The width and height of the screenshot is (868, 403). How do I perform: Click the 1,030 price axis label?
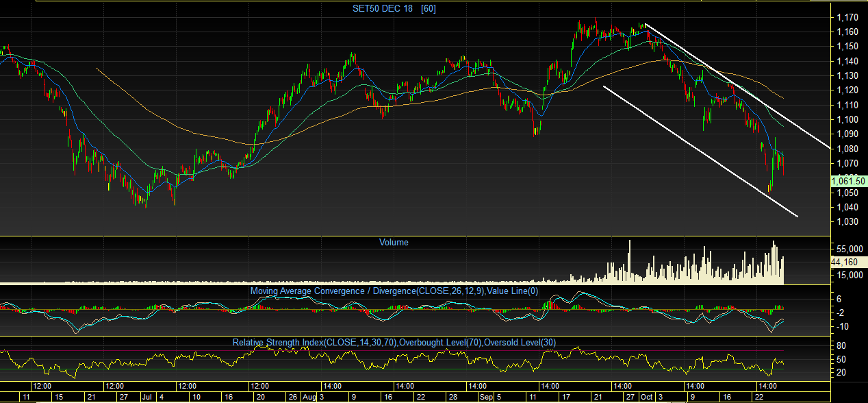point(847,221)
